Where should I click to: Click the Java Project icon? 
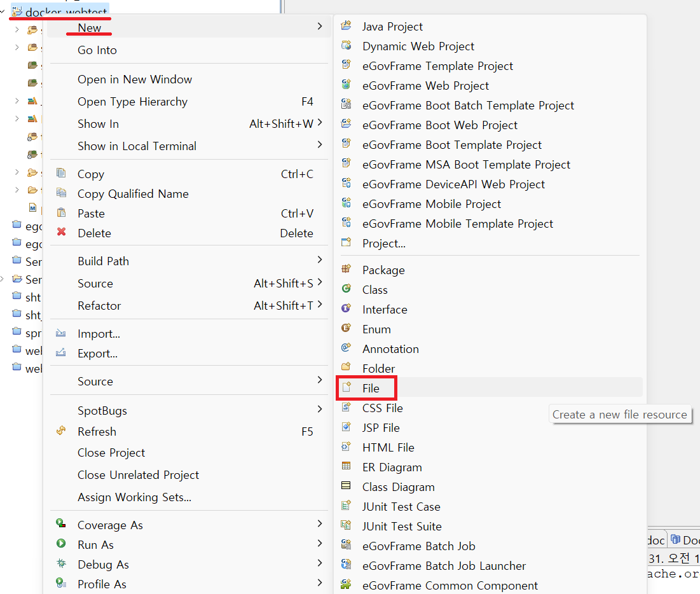346,26
